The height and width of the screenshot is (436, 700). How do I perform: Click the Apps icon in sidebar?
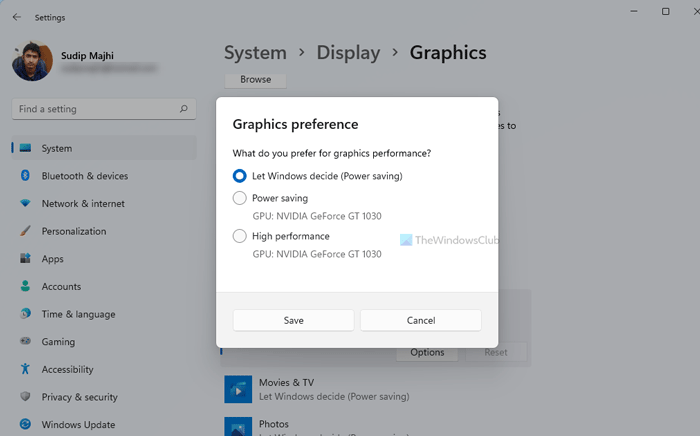tap(25, 259)
